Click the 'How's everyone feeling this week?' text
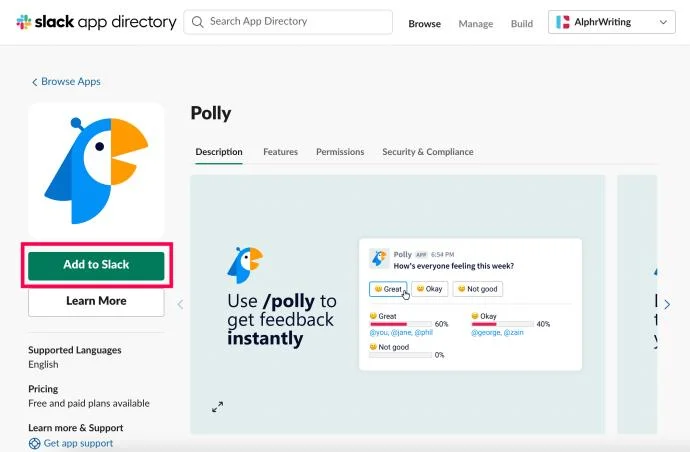 pos(453,266)
